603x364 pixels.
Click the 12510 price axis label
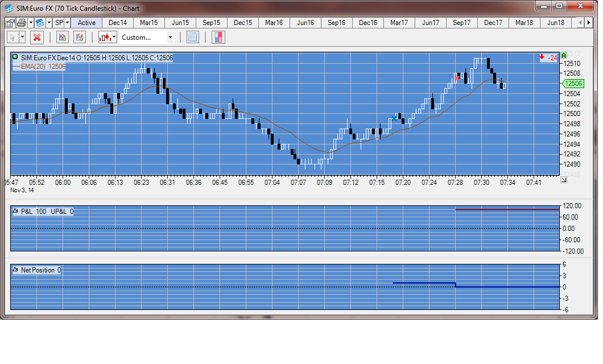pyautogui.click(x=572, y=64)
